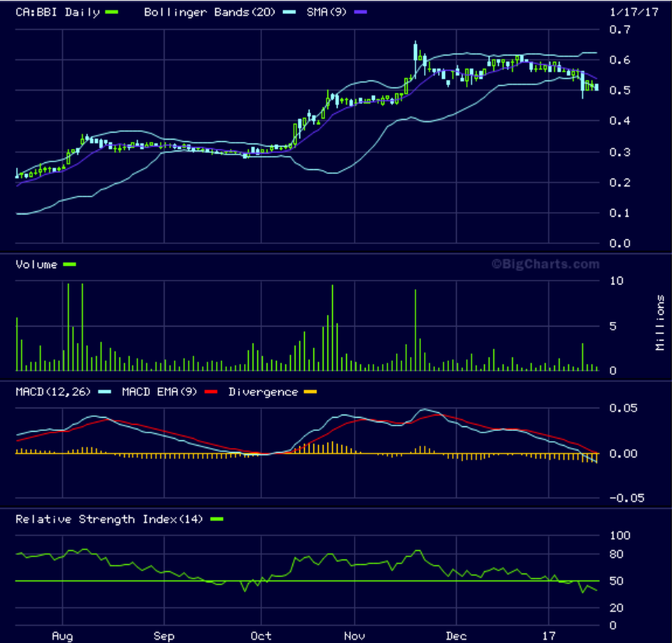Click the Divergence legend label
672x643 pixels.
(x=263, y=392)
